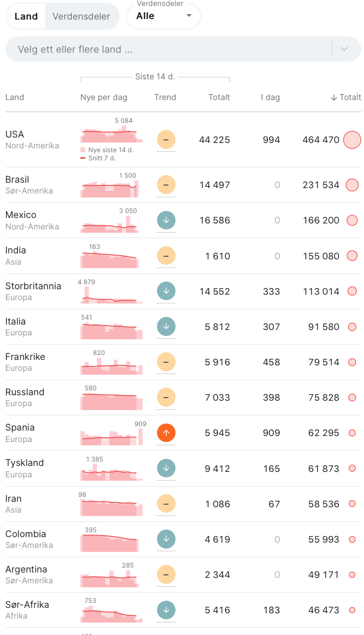Click the downward trend icon for Sør-Afrika
This screenshot has width=364, height=635.
pos(166,610)
